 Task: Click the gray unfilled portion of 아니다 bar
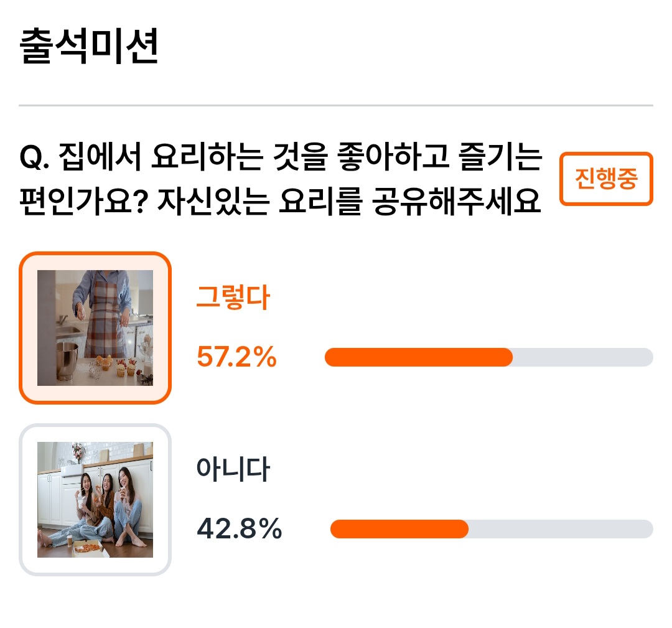(561, 529)
